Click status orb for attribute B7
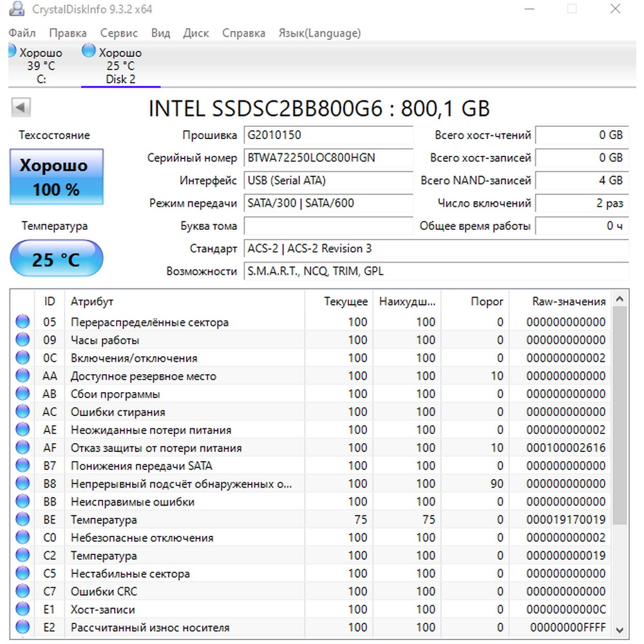 23,466
